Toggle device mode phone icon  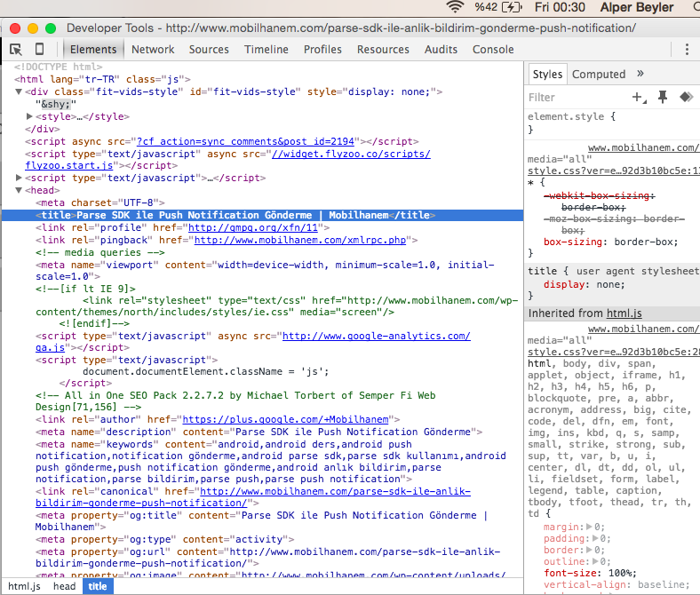39,49
